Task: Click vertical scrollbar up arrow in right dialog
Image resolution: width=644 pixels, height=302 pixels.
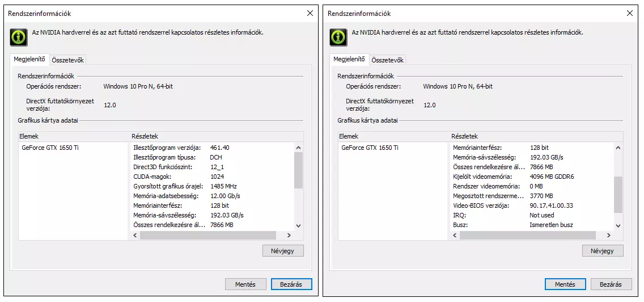Action: [618, 148]
